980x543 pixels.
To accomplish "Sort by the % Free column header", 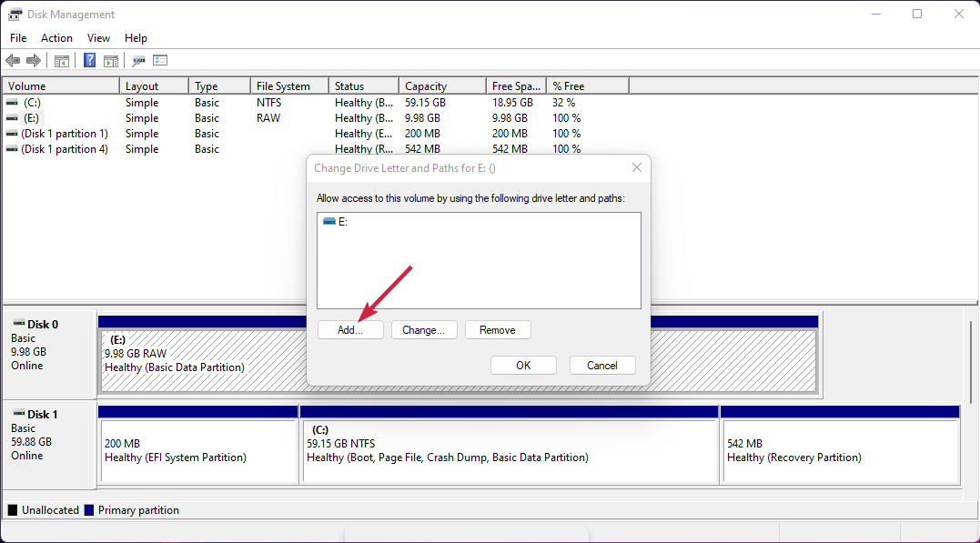I will pyautogui.click(x=588, y=86).
